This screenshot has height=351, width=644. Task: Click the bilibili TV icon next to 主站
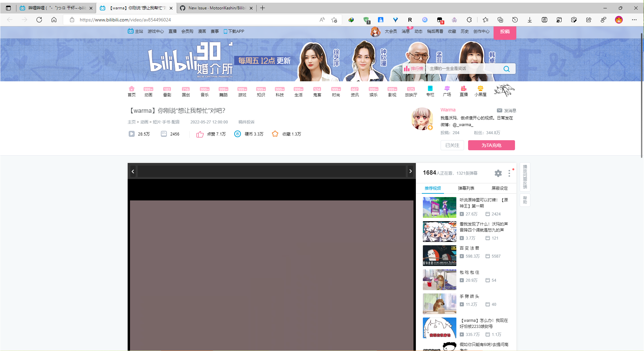(131, 31)
